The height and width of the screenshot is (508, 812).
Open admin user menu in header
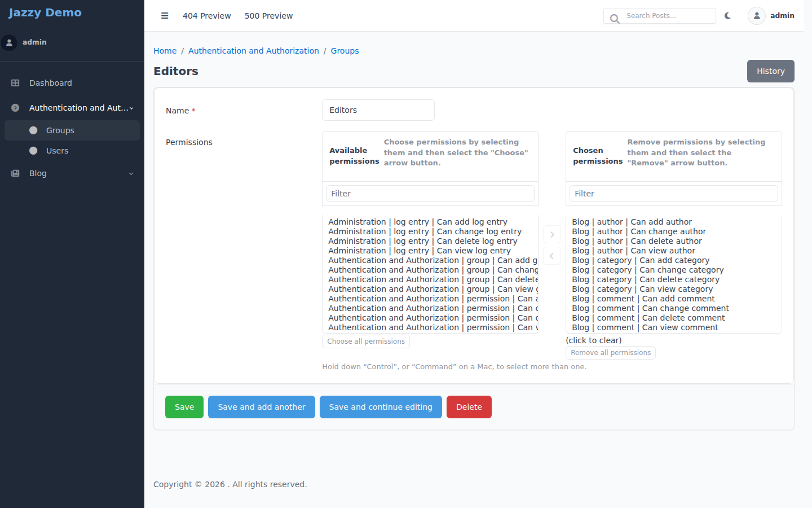coord(771,16)
